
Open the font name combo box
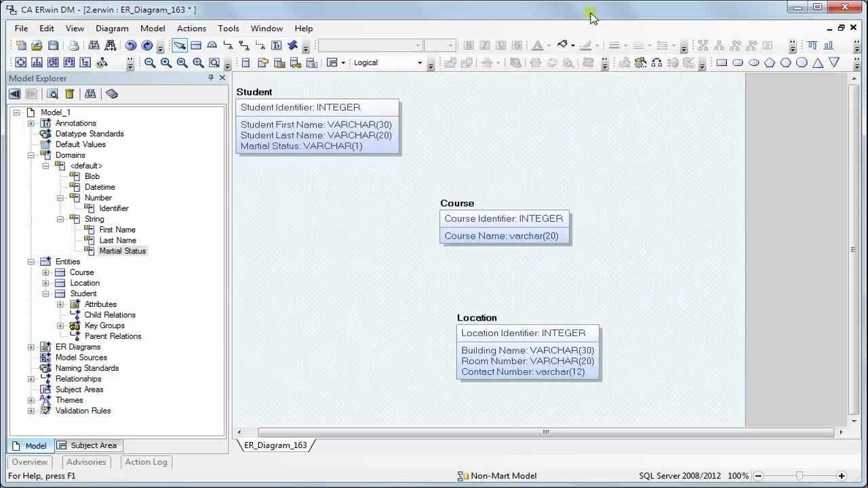click(x=370, y=45)
